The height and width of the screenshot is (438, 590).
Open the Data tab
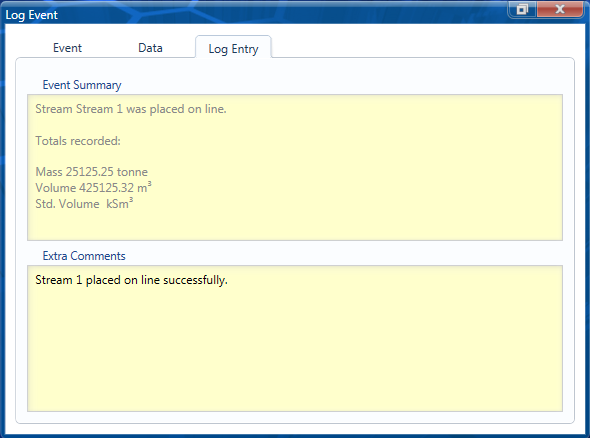[150, 48]
